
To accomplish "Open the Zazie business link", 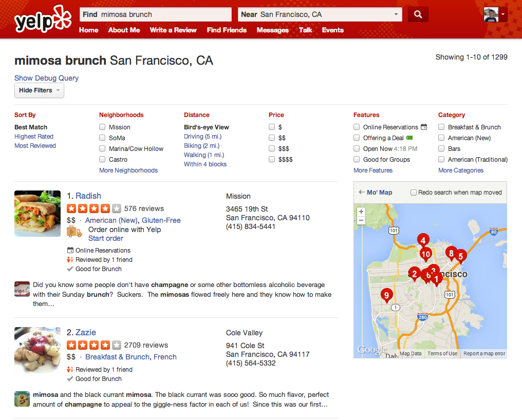I will (86, 332).
